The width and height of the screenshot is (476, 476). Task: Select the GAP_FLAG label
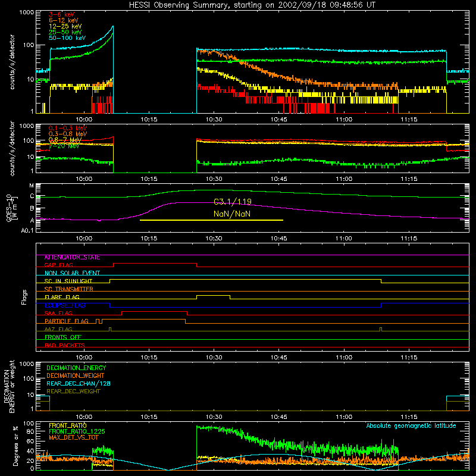pyautogui.click(x=58, y=265)
